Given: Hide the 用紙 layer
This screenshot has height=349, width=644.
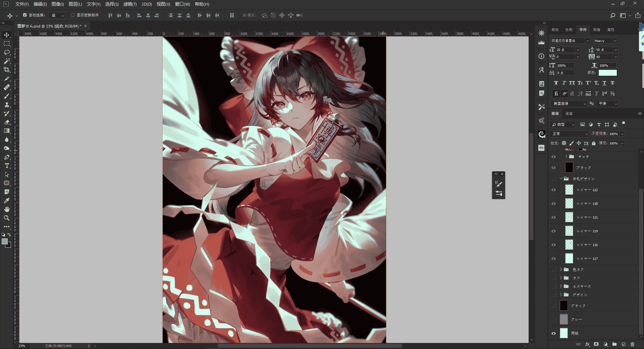Looking at the screenshot, I should 553,333.
